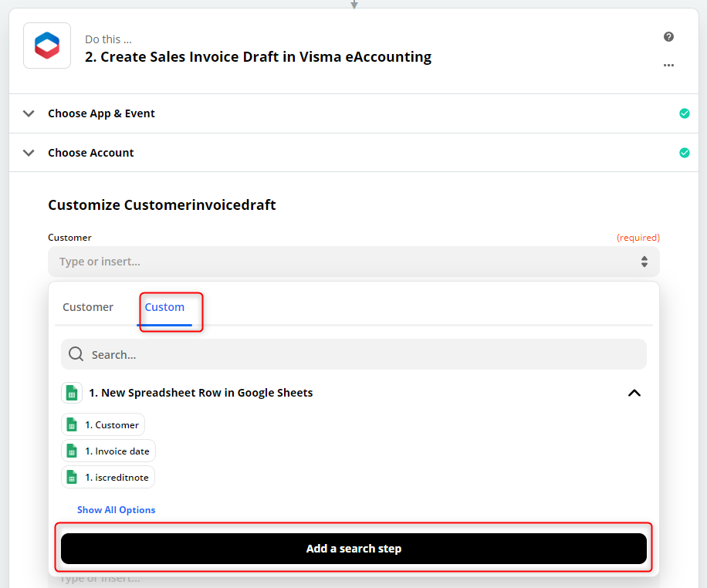
Task: Open the Customer field dropdown arrows
Action: click(644, 262)
